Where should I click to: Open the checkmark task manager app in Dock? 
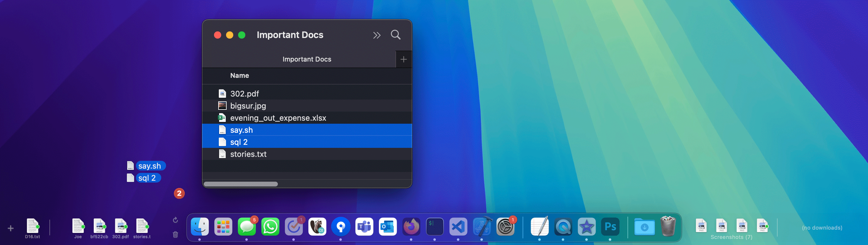(294, 226)
